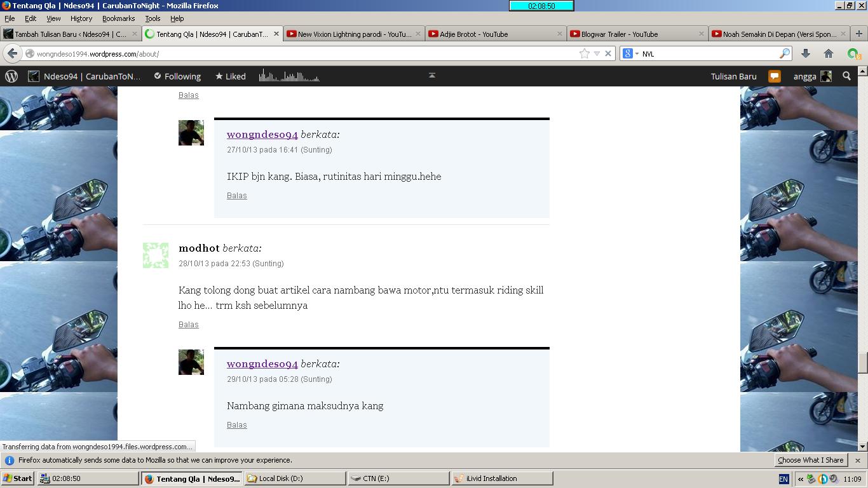Screen dimensions: 868x488
Task: Open Google search engine dropdown
Action: 630,54
